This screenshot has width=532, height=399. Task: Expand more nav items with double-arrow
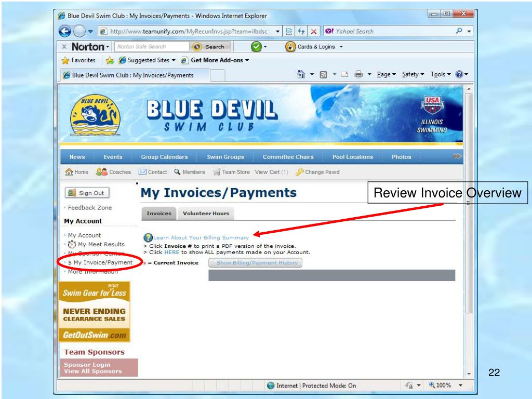(x=457, y=156)
